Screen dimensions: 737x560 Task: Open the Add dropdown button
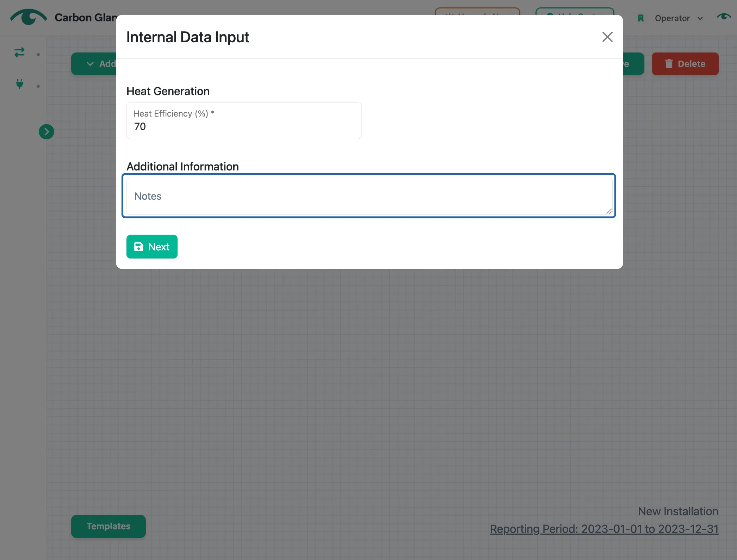[94, 64]
